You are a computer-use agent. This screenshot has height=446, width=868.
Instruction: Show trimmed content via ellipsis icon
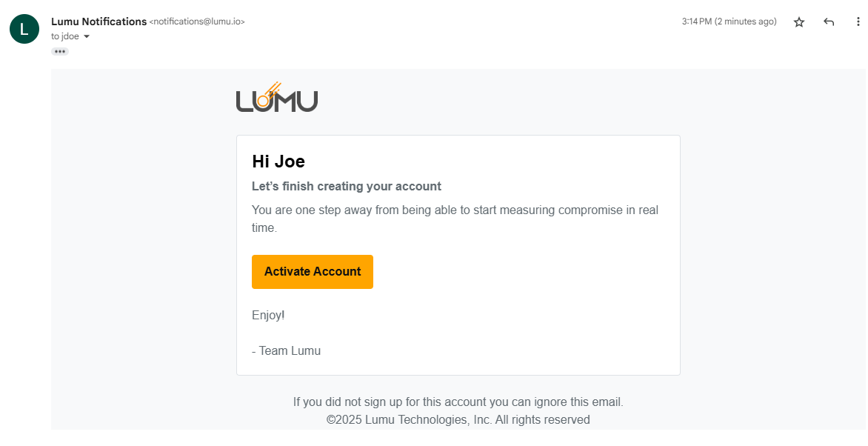[x=60, y=51]
